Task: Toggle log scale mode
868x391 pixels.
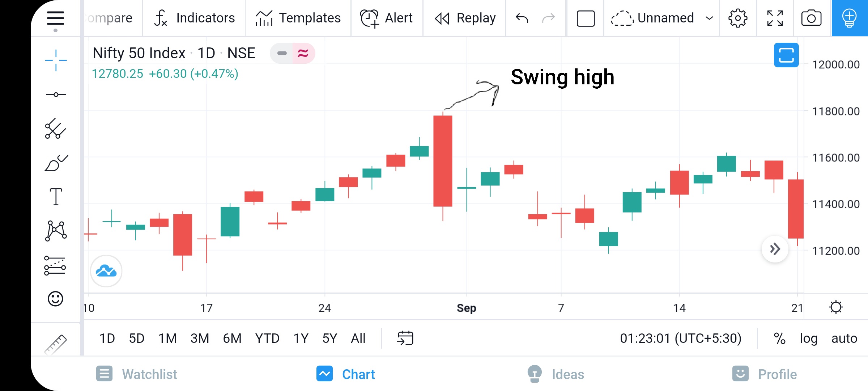Action: tap(808, 339)
